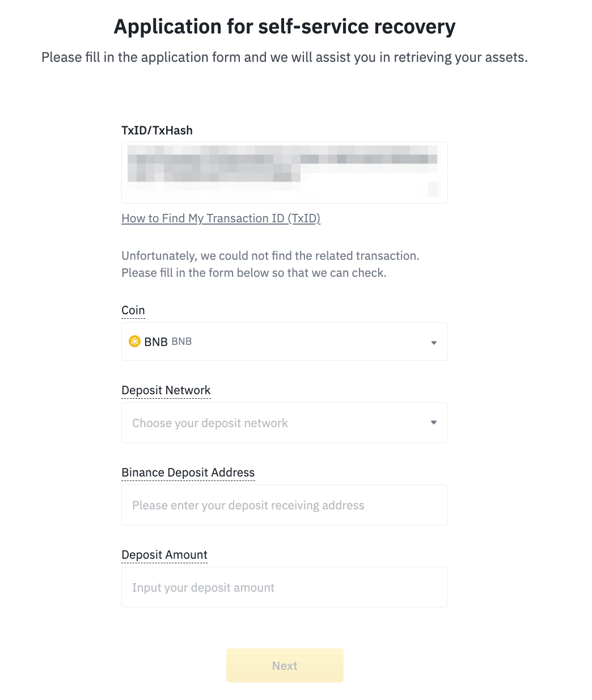Open 'How to Find My Transaction ID' link
592x700 pixels.
[221, 218]
